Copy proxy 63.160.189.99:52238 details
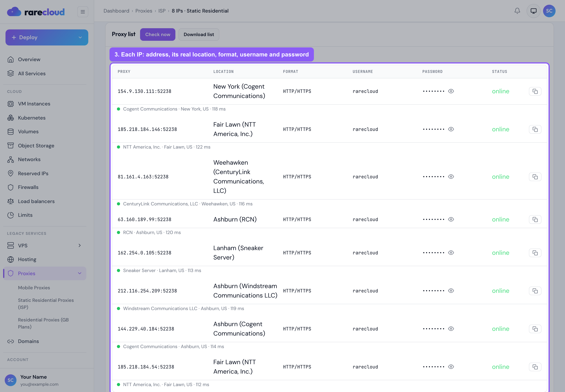The height and width of the screenshot is (392, 565). [535, 220]
